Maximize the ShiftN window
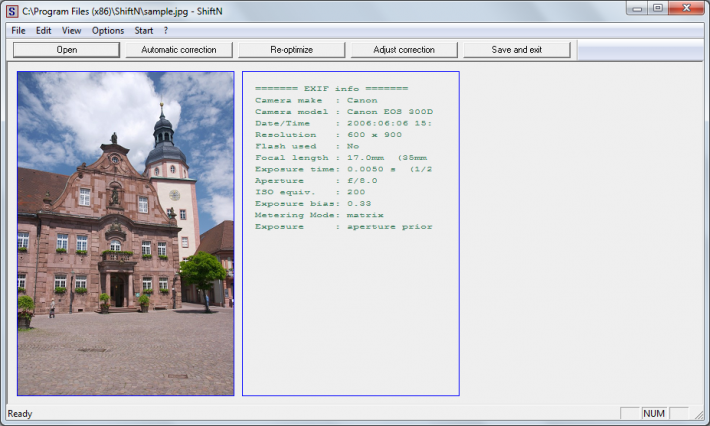The height and width of the screenshot is (426, 710). (658, 8)
